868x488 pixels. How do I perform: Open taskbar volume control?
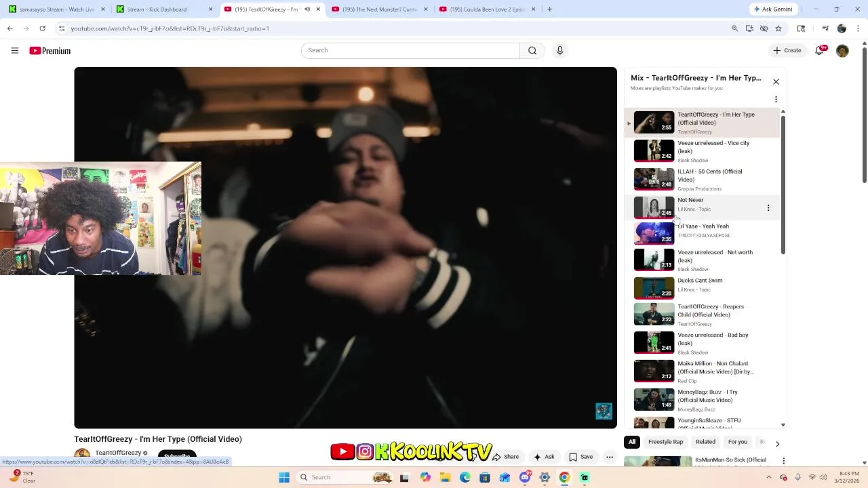[x=825, y=477]
